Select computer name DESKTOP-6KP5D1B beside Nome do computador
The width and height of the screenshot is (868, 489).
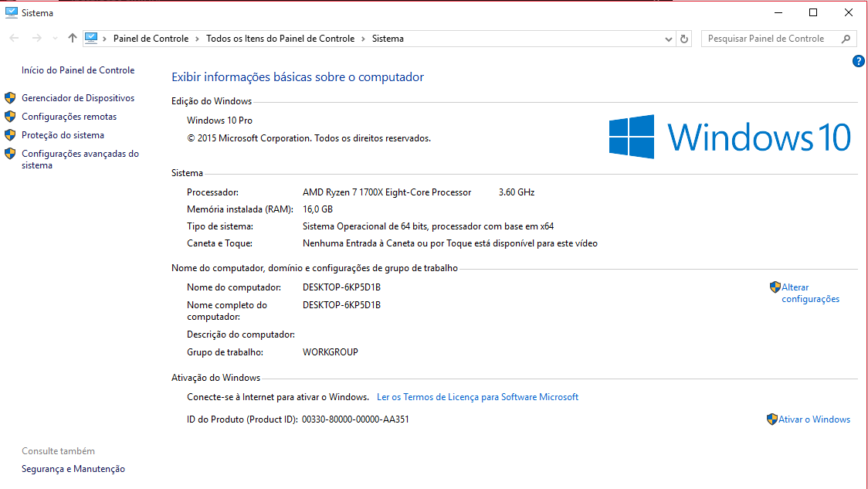[341, 287]
